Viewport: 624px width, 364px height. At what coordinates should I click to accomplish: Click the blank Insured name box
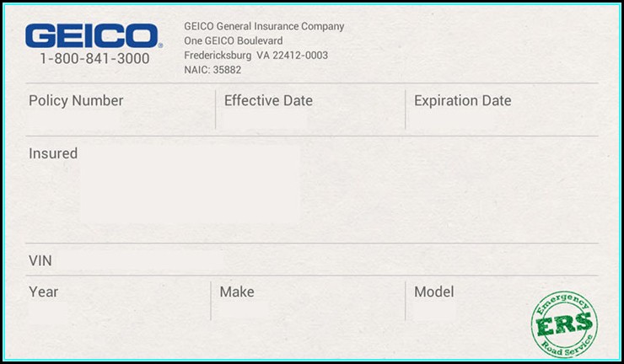[x=190, y=185]
